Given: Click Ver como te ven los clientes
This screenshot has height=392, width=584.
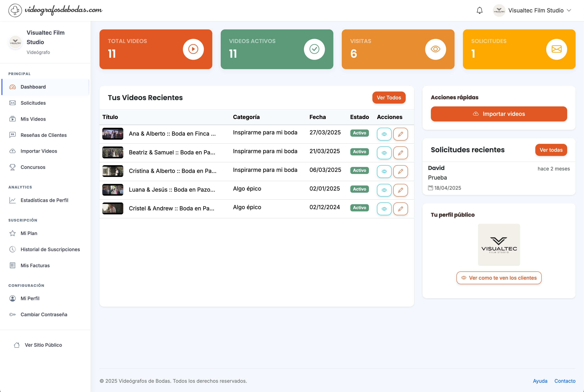Looking at the screenshot, I should click(499, 278).
